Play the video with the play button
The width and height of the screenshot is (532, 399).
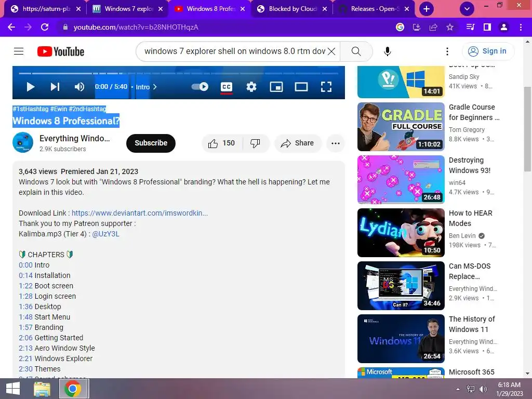pos(31,87)
